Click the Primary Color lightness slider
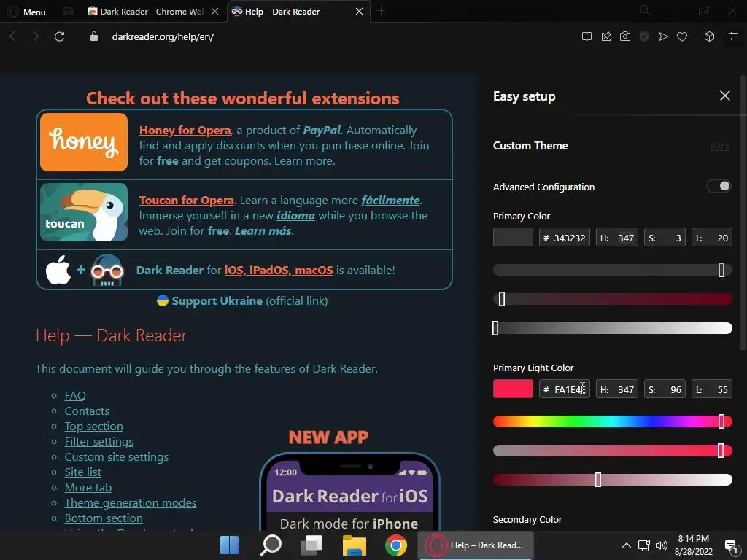Screen dimensions: 747x560 pyautogui.click(x=613, y=328)
